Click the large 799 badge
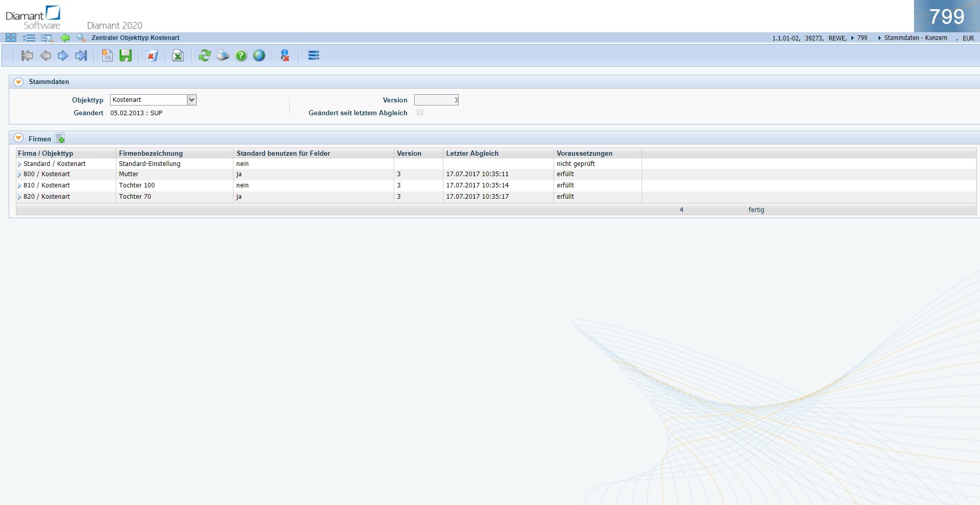980x505 pixels. point(947,16)
